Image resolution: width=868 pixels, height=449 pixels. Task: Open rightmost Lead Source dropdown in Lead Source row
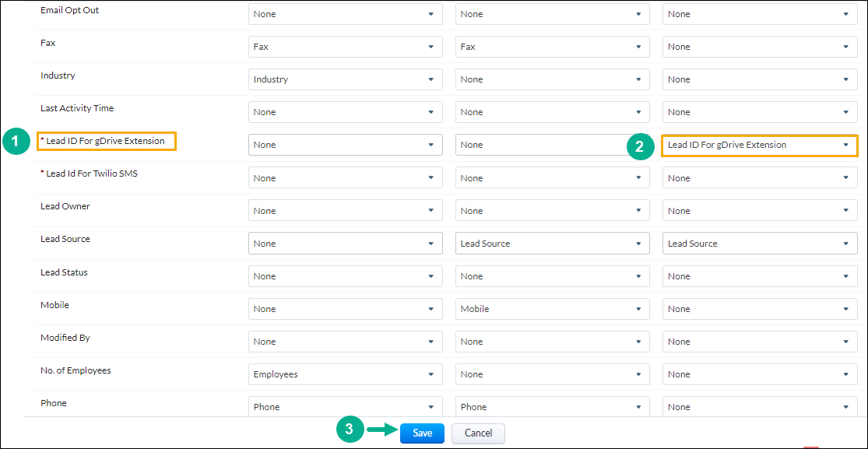[x=760, y=244]
